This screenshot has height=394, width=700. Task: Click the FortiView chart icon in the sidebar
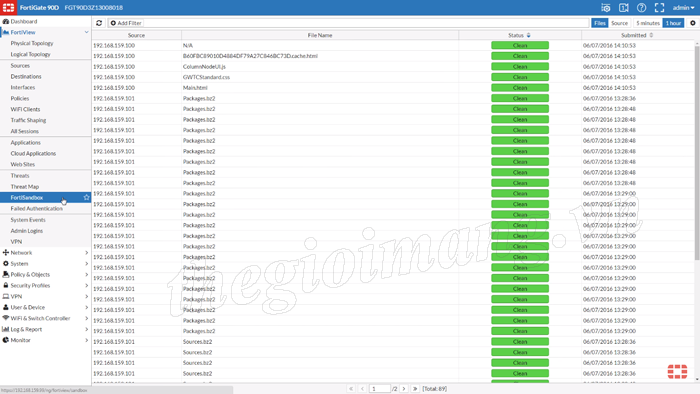(6, 33)
